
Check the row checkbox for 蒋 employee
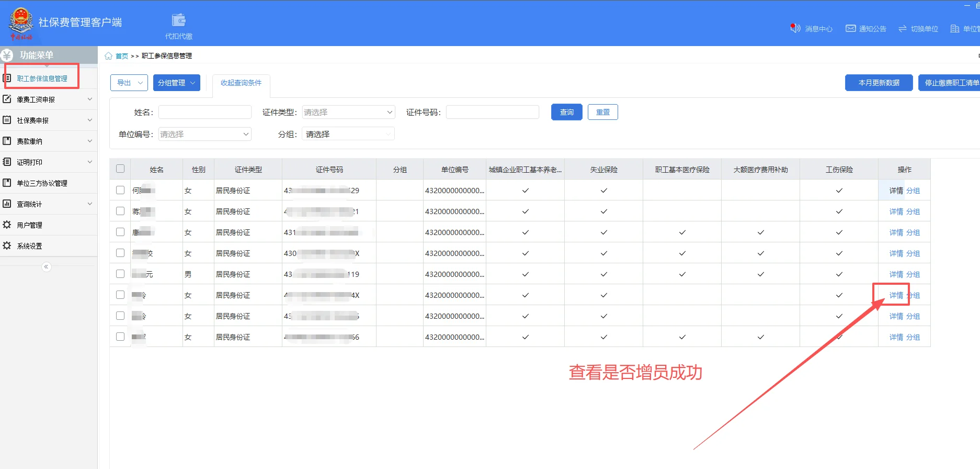[120, 211]
